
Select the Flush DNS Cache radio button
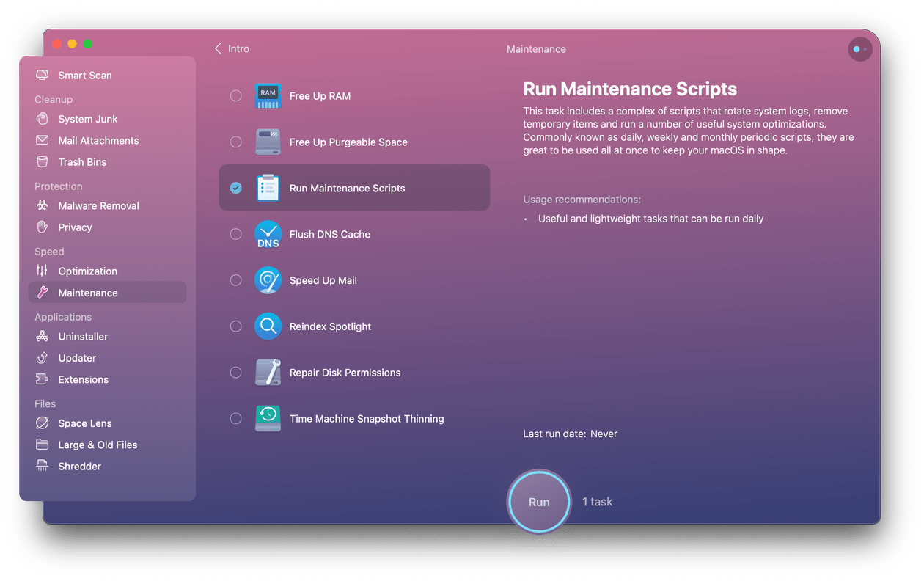tap(235, 234)
